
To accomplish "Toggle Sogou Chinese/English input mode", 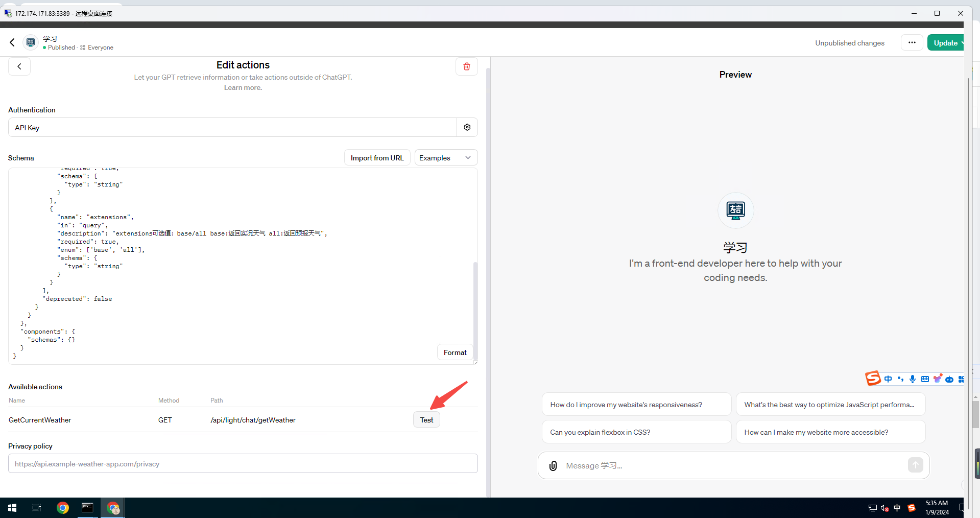I will coord(888,379).
